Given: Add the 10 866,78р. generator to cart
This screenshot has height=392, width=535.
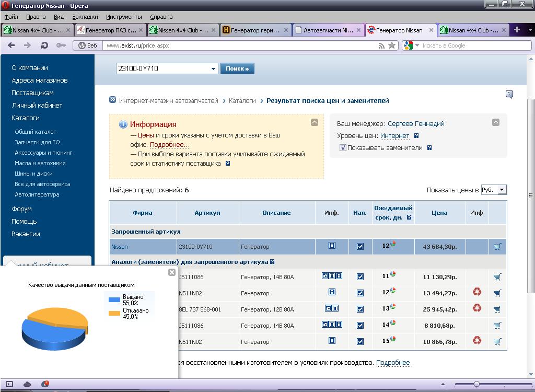Looking at the screenshot, I should 497,341.
